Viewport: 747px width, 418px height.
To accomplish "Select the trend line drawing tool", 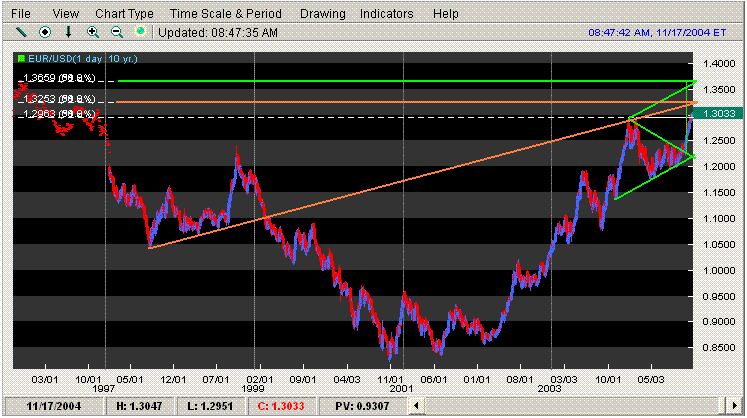I will click(21, 32).
